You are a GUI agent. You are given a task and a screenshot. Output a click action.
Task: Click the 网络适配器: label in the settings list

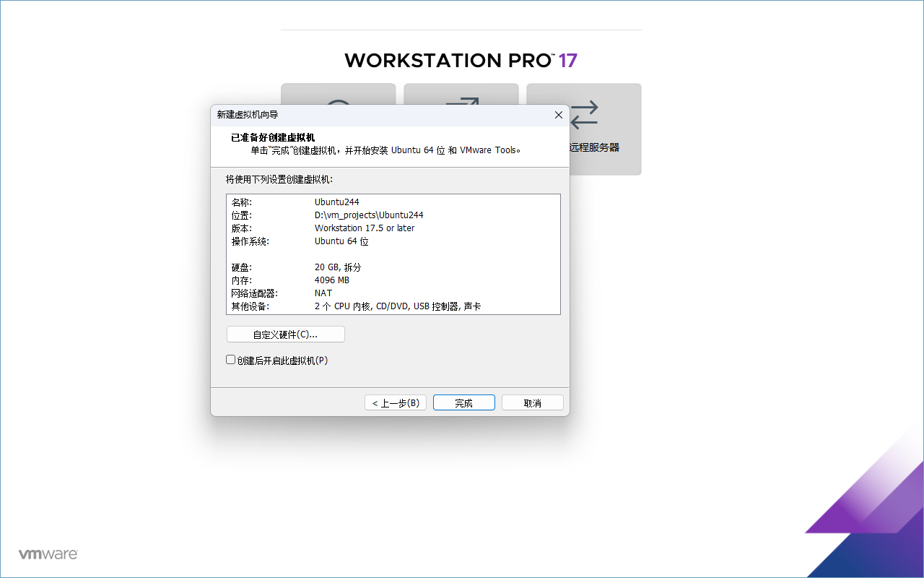tap(254, 293)
